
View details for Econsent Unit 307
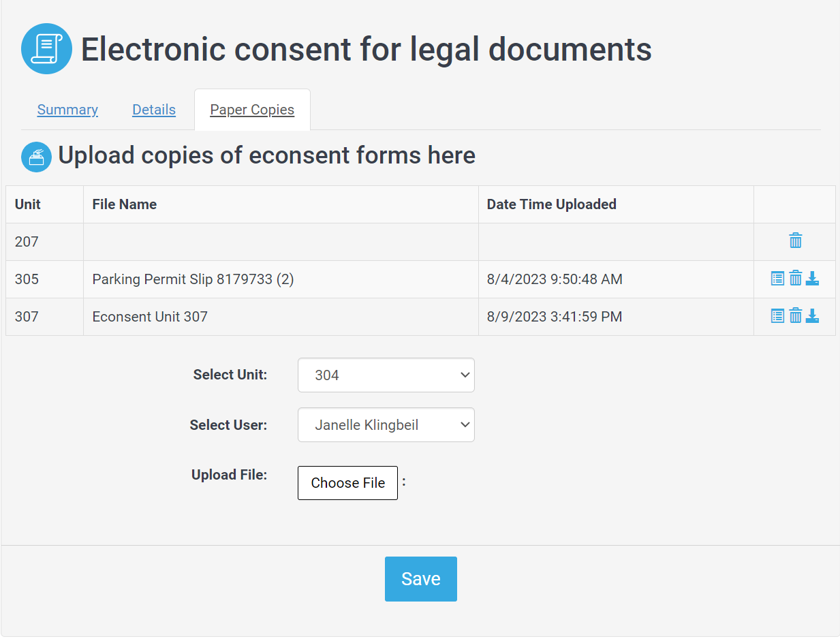[777, 316]
